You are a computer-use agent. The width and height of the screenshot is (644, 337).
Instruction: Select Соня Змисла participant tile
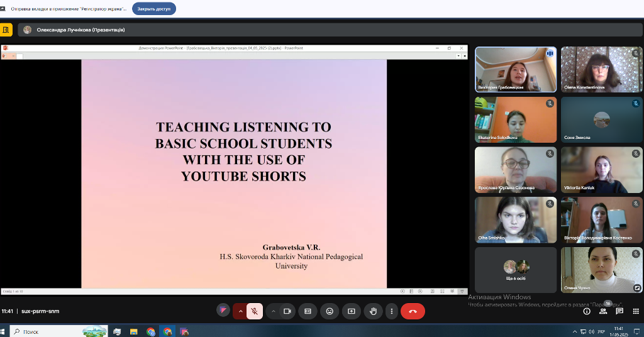click(601, 119)
